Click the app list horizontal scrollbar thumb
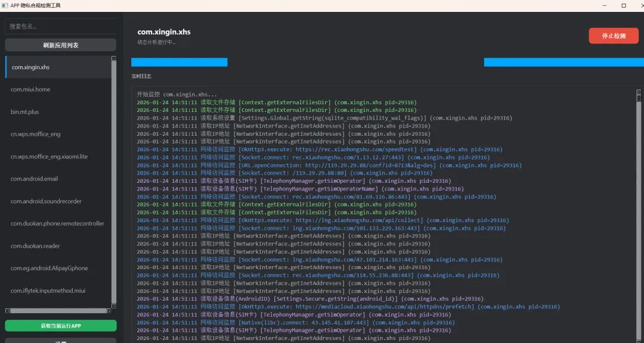Viewport: 644px width, 343px height. coord(58,311)
